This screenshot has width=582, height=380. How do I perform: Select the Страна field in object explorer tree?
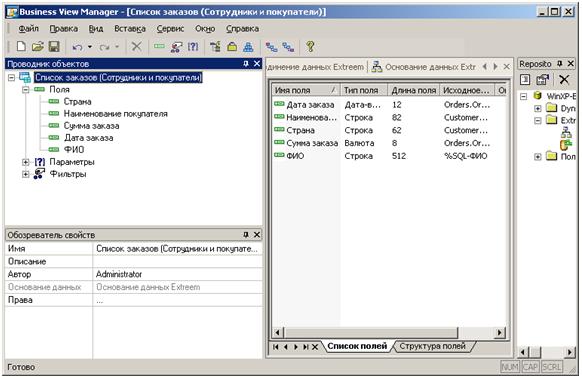tap(77, 102)
